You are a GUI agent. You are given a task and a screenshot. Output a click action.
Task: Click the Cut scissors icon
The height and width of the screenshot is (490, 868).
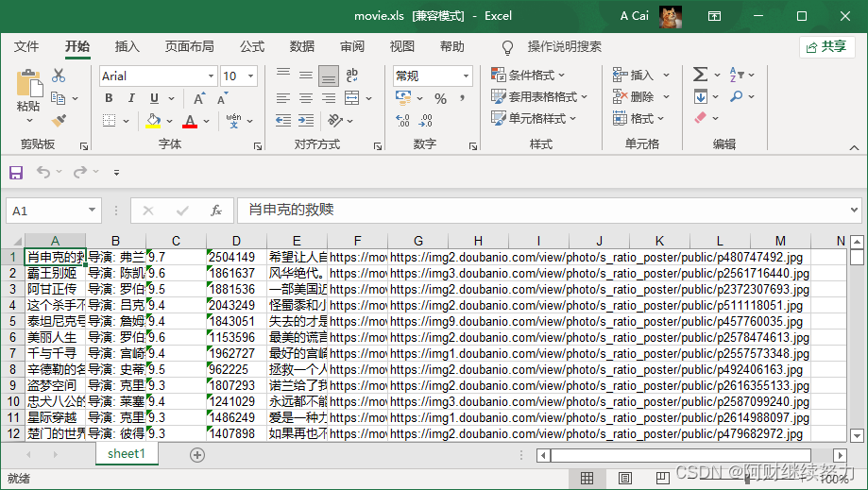tap(59, 76)
